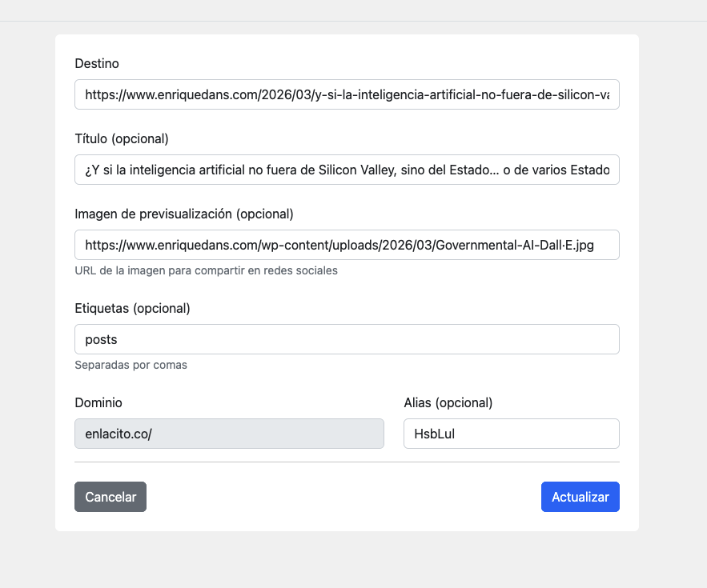Submit the form with Actualizar

coord(580,497)
